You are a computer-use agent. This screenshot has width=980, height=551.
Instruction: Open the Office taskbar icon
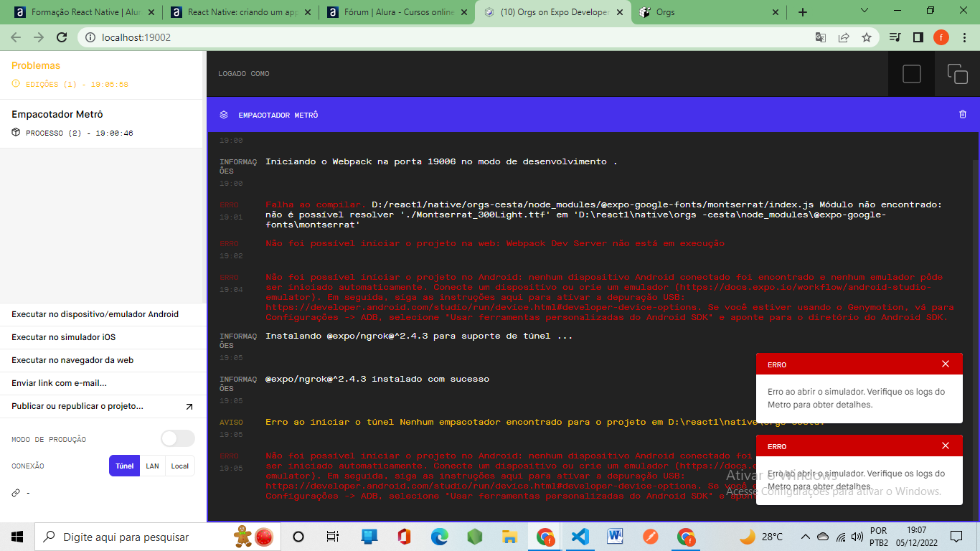point(404,537)
